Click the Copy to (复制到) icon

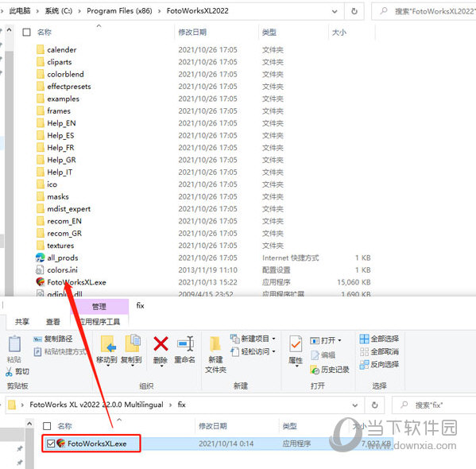point(133,343)
